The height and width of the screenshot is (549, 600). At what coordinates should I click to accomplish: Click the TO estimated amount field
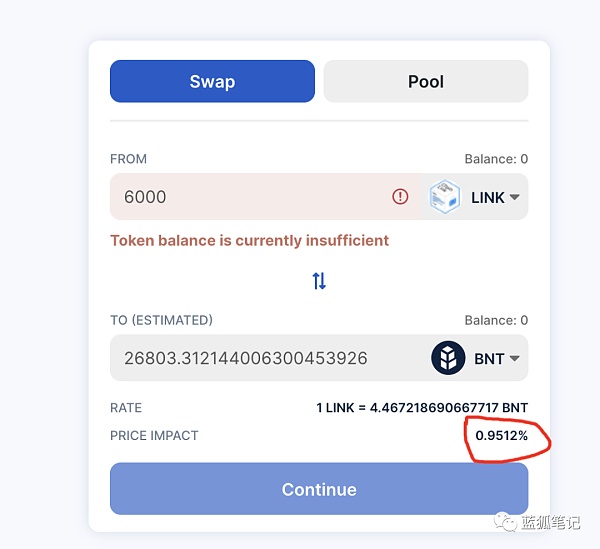click(x=268, y=358)
